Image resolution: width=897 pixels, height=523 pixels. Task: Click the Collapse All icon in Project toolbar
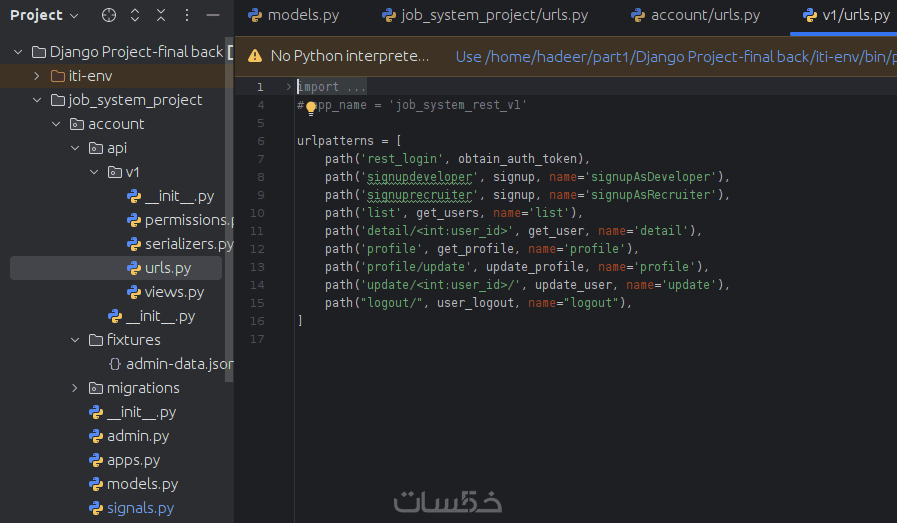[161, 15]
